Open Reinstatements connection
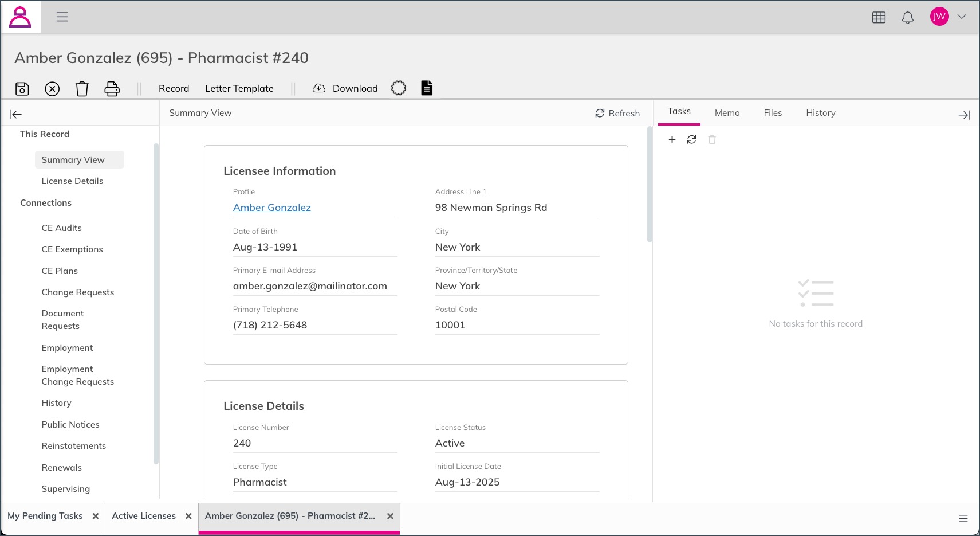 [x=73, y=445]
